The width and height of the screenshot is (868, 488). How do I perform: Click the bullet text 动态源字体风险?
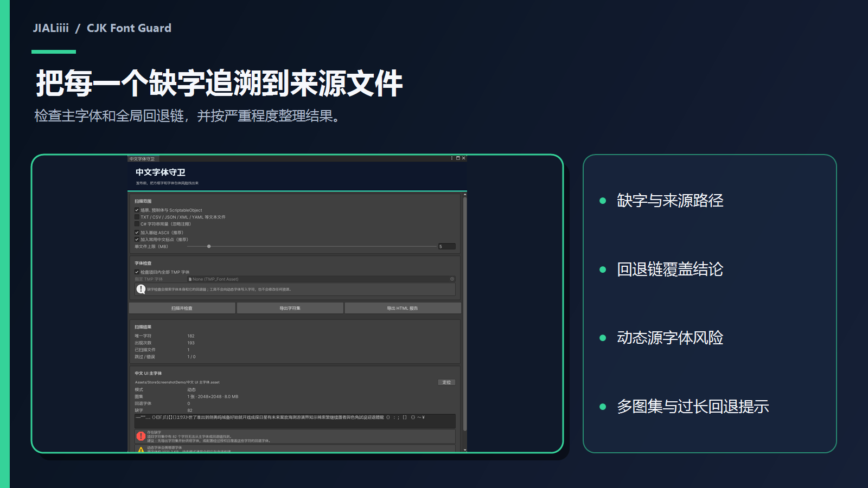[670, 338]
